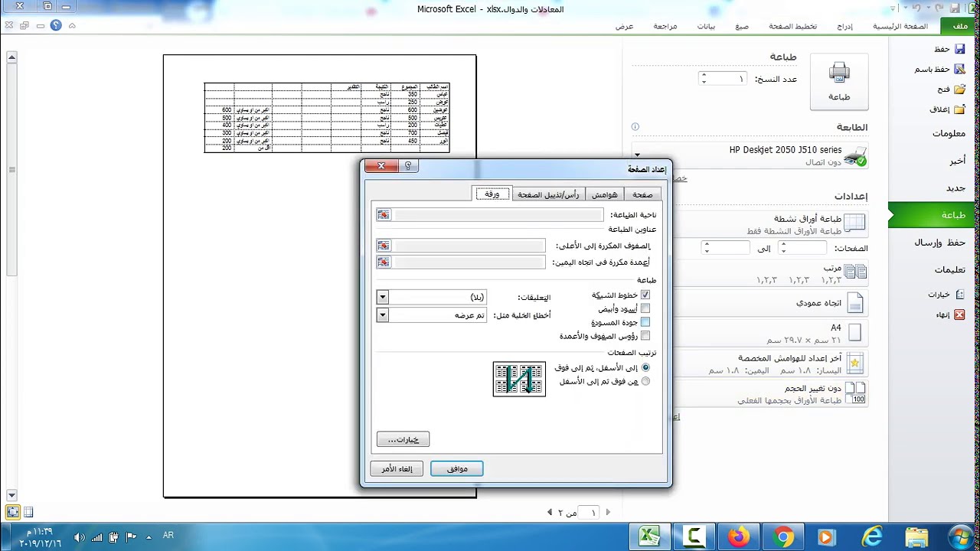Viewport: 980px width, 551px height.
Task: Select 'إلى الأسفل، ثم إلى فوق' page order
Action: point(645,367)
